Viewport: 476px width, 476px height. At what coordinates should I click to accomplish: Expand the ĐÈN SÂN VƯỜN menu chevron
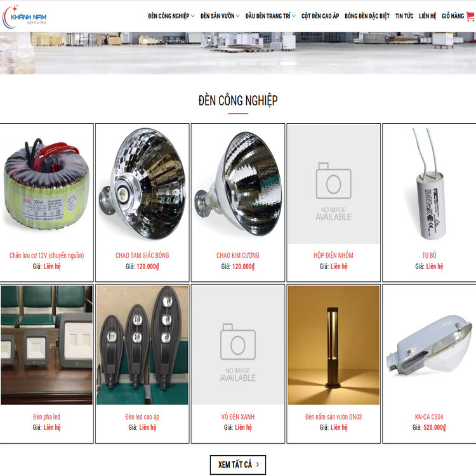click(x=238, y=16)
